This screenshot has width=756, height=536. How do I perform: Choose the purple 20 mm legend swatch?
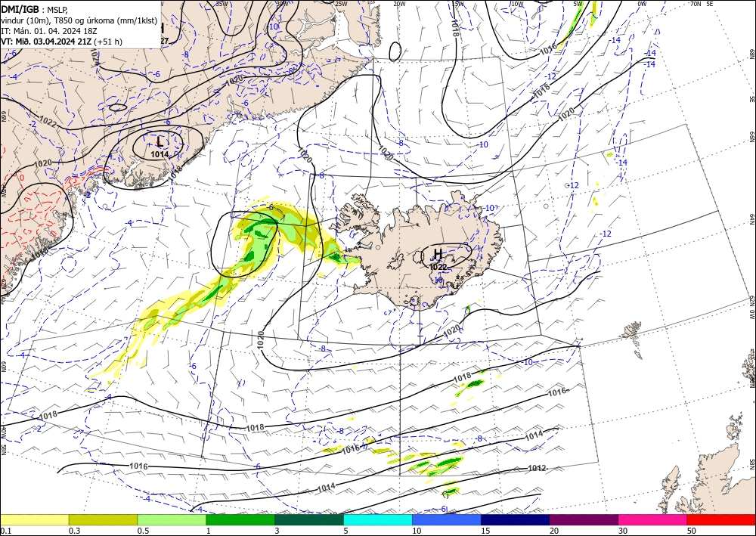point(584,519)
